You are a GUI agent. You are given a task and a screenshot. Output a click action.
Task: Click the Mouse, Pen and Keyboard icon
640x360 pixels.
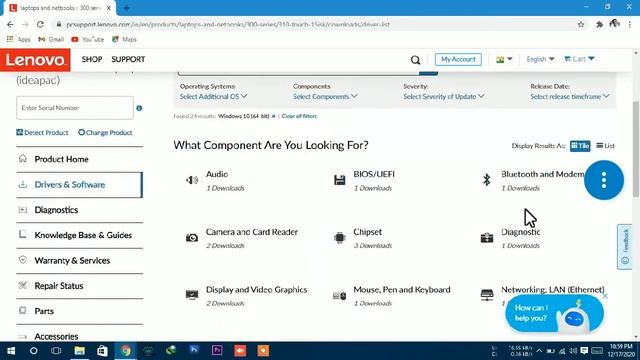tap(339, 295)
